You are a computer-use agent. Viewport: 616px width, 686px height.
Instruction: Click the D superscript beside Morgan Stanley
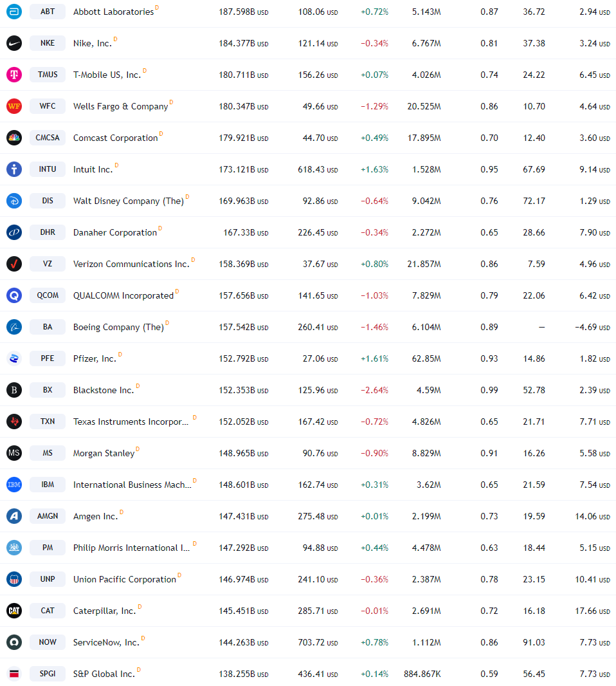pos(137,449)
